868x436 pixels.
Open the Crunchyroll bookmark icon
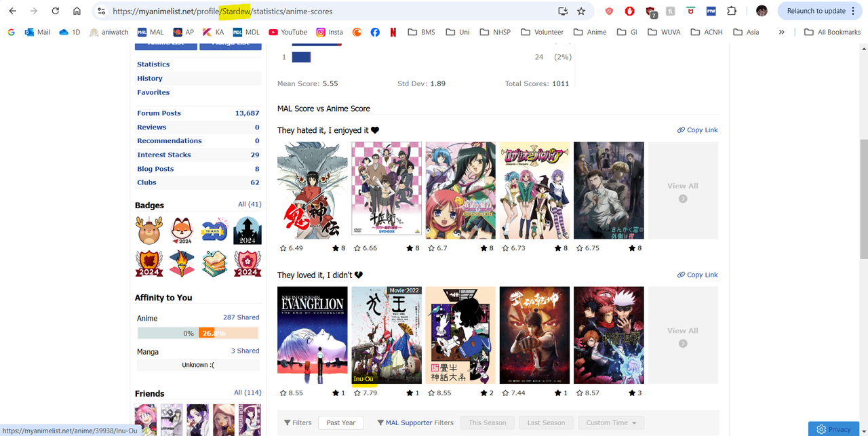pyautogui.click(x=357, y=32)
